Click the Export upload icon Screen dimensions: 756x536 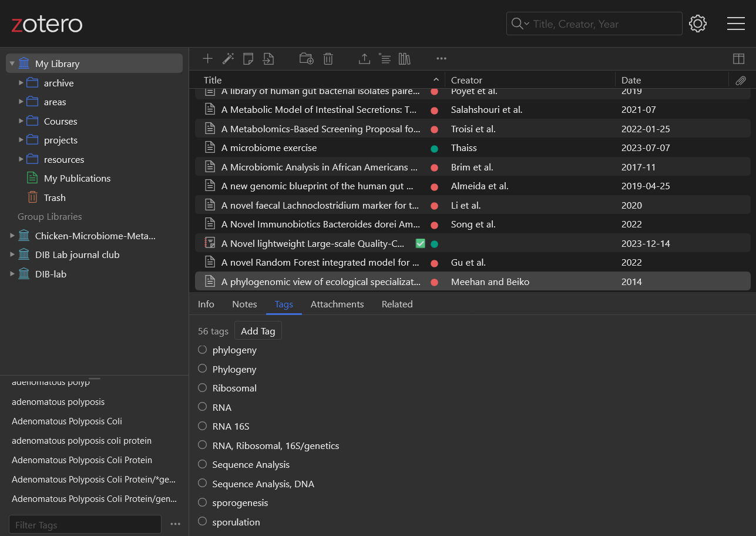[364, 58]
